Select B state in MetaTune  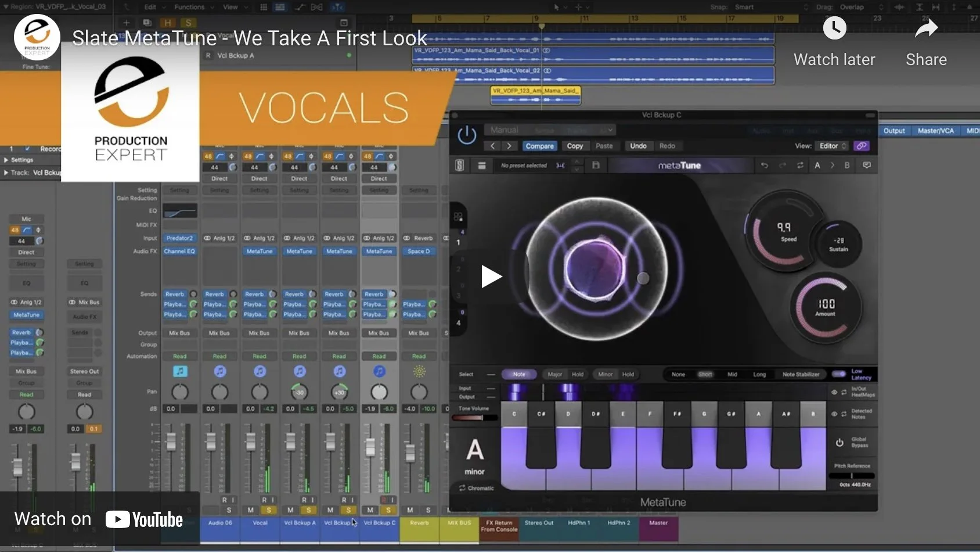(x=846, y=166)
